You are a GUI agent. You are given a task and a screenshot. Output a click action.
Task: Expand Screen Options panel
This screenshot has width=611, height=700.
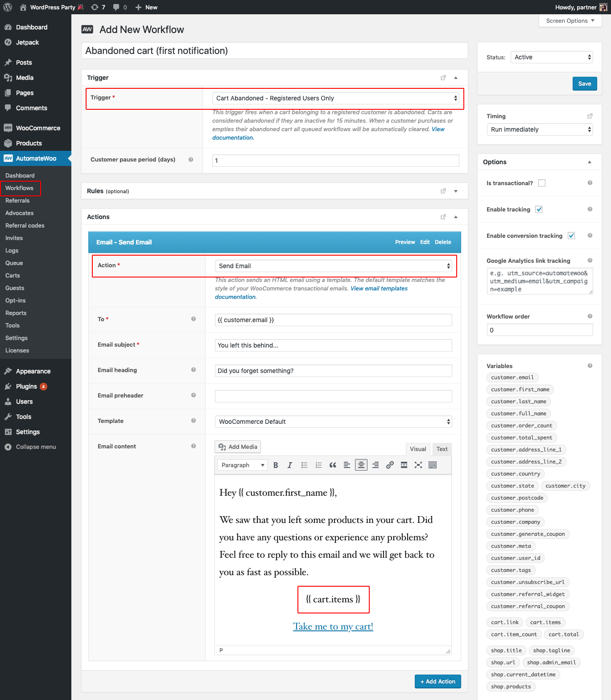point(570,21)
